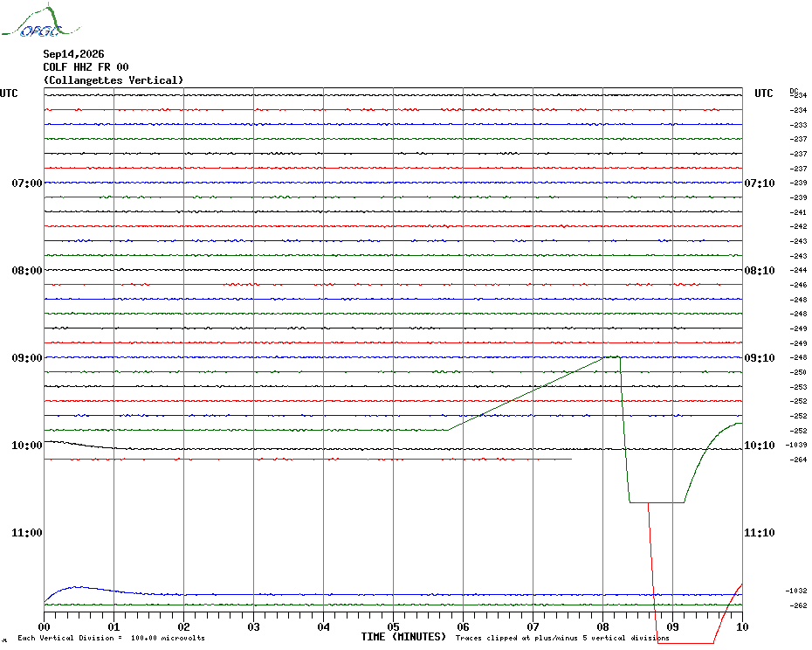Click the TIME (MINUTES) axis title
The image size is (812, 650).
(x=403, y=637)
